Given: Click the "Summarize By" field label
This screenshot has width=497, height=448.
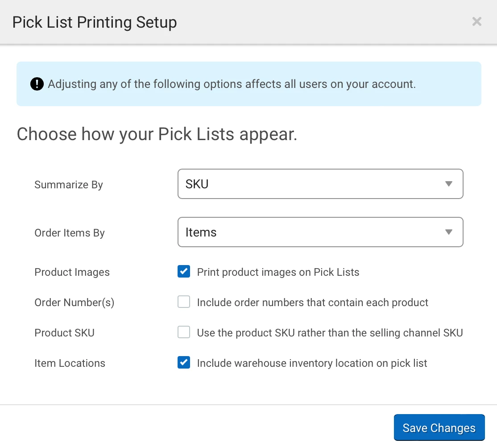Looking at the screenshot, I should [x=69, y=185].
